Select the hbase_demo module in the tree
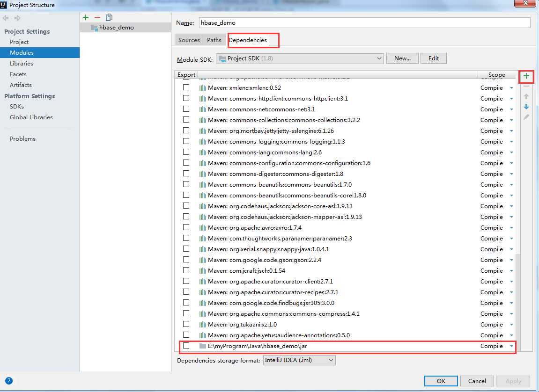The width and height of the screenshot is (539, 392). 126,28
